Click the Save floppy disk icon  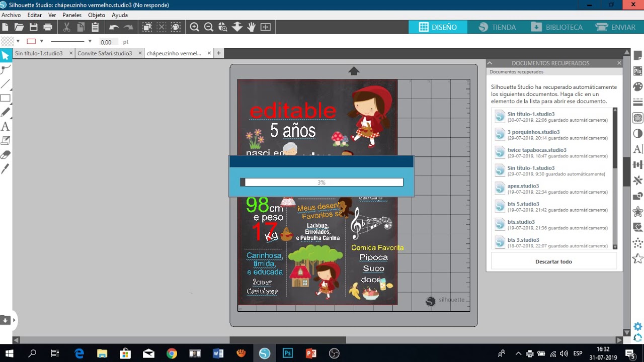click(33, 27)
